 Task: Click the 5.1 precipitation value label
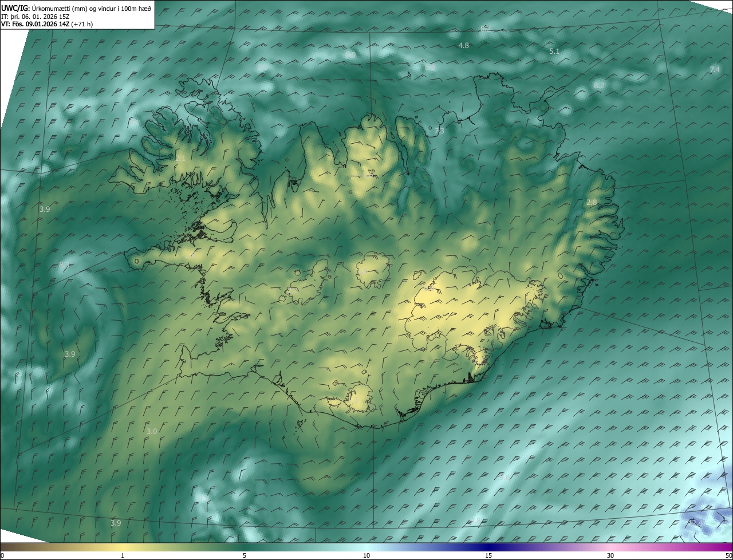click(554, 52)
